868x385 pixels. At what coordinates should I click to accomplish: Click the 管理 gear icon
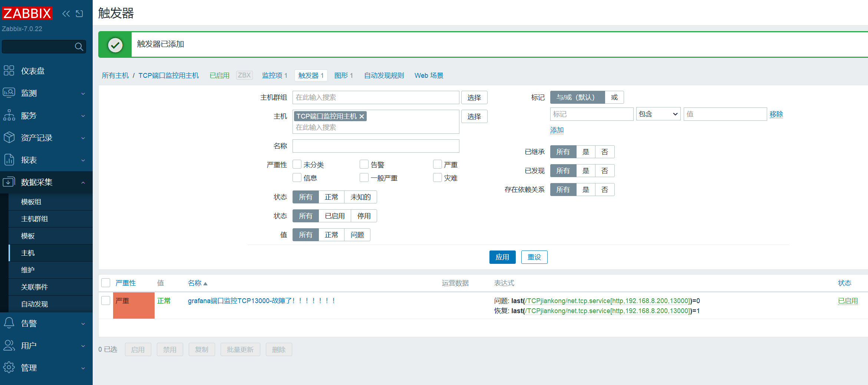tap(9, 368)
